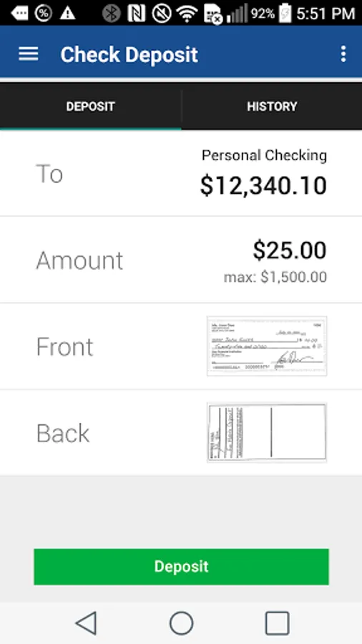Open the hamburger navigation menu
The image size is (362, 644).
pos(29,54)
